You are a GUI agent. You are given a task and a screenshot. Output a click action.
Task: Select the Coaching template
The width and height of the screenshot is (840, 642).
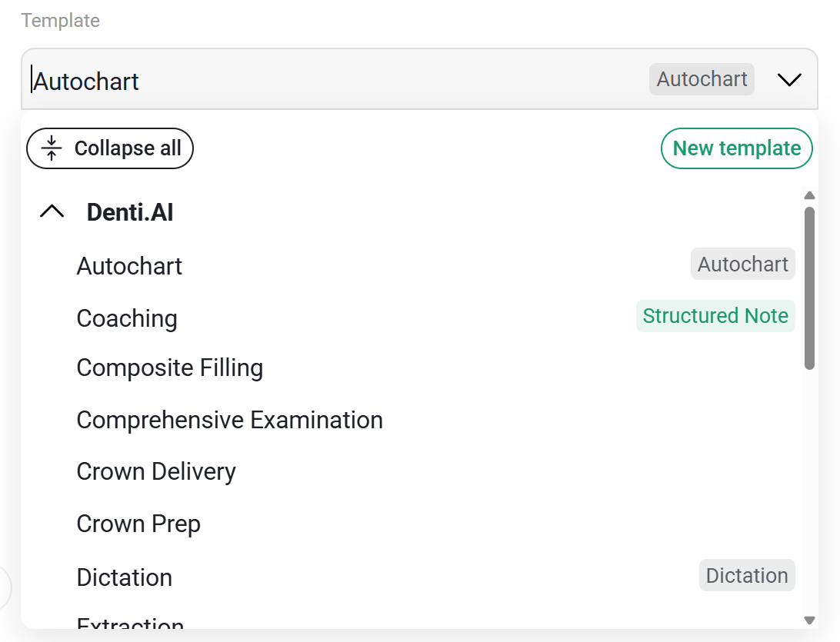(x=411, y=318)
